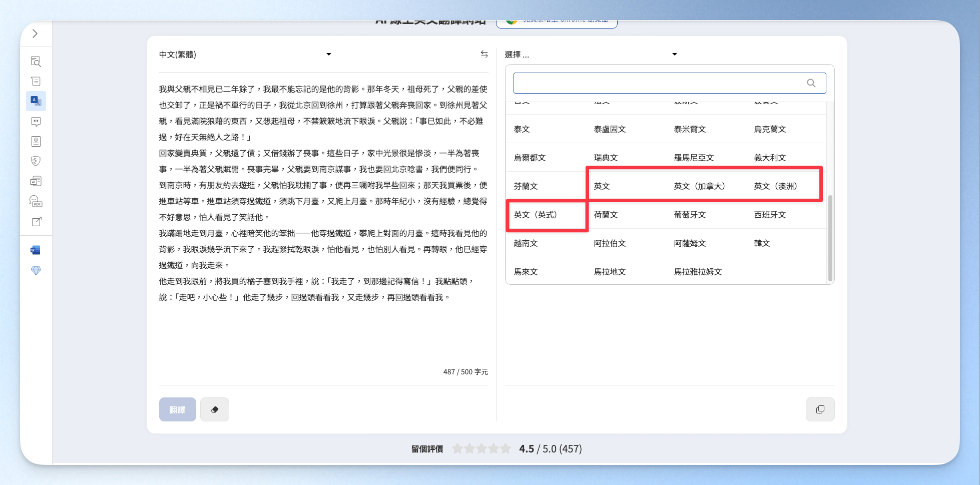This screenshot has width=980, height=485.
Task: Click the premium diamond icon
Action: pos(36,270)
